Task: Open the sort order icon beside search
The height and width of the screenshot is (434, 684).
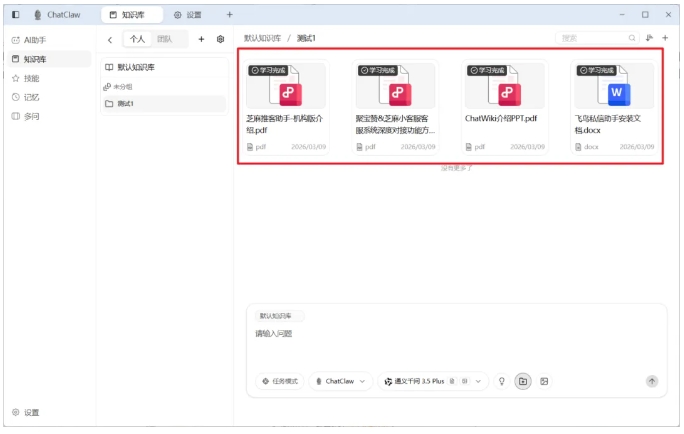Action: [649, 38]
